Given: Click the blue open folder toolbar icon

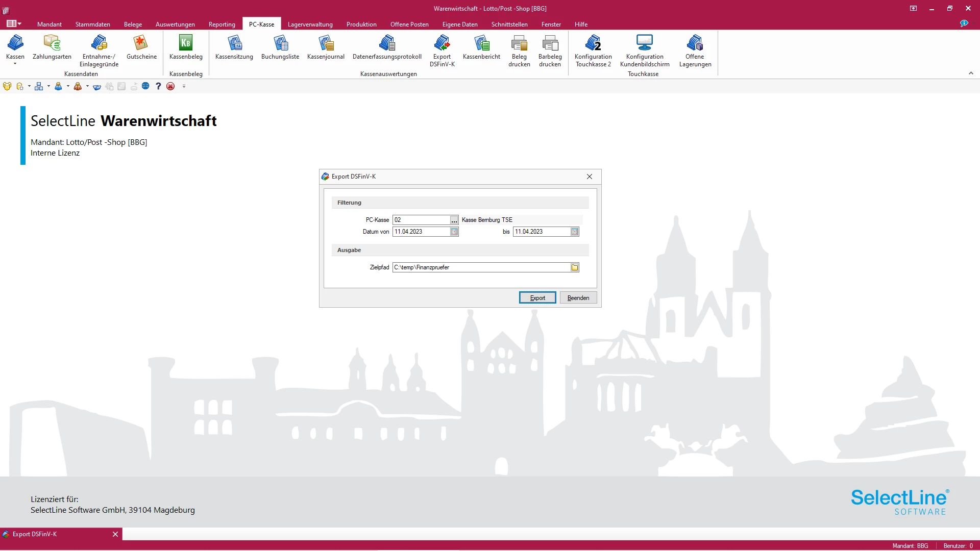Looking at the screenshot, I should [97, 86].
